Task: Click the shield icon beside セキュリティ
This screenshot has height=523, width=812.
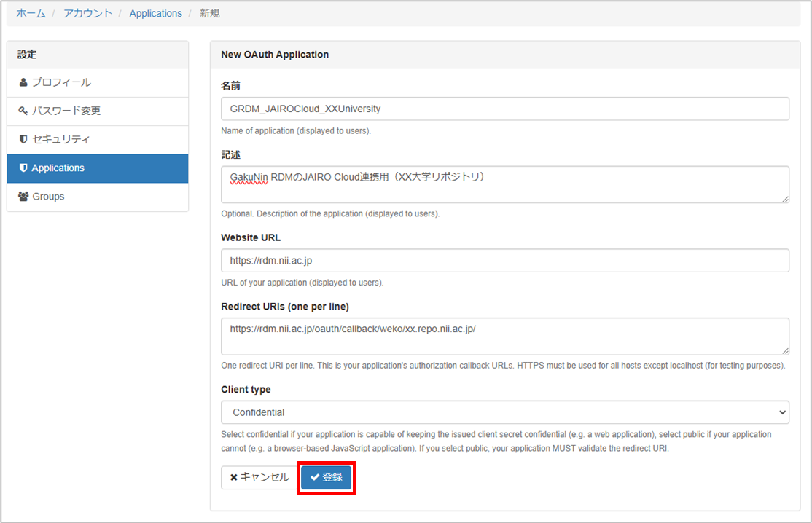Action: point(23,139)
